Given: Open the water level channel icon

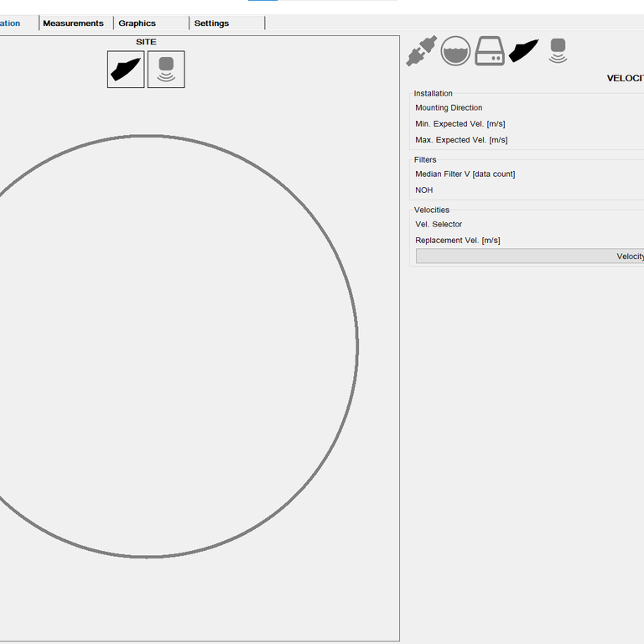Looking at the screenshot, I should click(455, 52).
